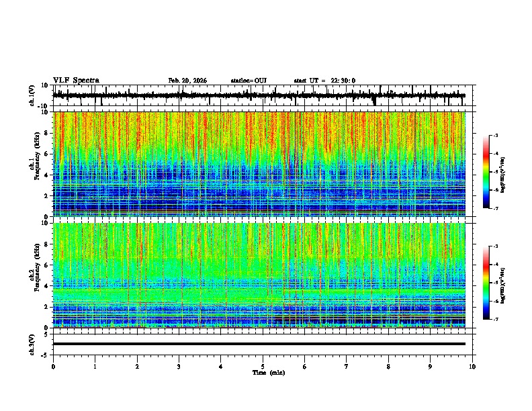The height and width of the screenshot is (411, 532).
Task: Click the "6" kHz tick on ch.1 frequency axis
Action: point(47,154)
